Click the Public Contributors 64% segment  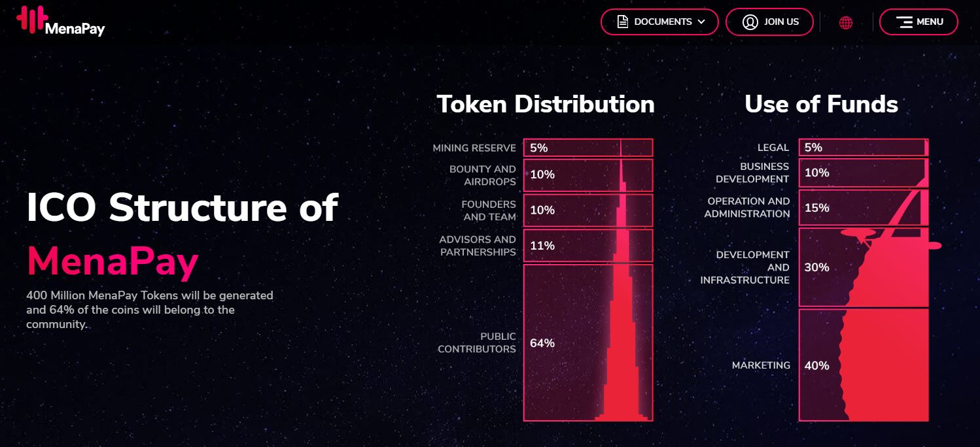coord(588,342)
